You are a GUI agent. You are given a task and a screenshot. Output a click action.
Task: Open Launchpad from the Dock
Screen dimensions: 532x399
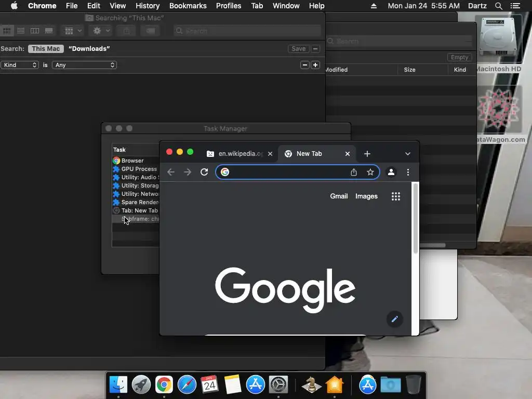[141, 385]
